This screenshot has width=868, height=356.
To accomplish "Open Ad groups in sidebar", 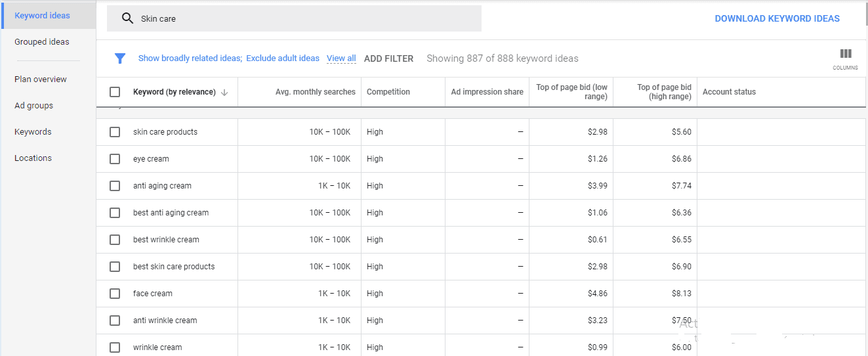I will point(33,105).
